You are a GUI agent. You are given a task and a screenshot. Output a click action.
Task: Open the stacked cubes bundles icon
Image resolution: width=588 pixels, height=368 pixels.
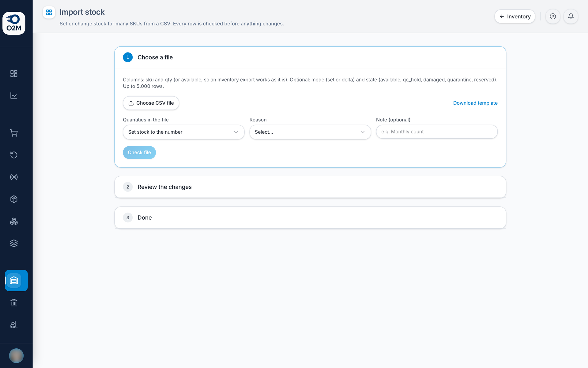pyautogui.click(x=14, y=221)
